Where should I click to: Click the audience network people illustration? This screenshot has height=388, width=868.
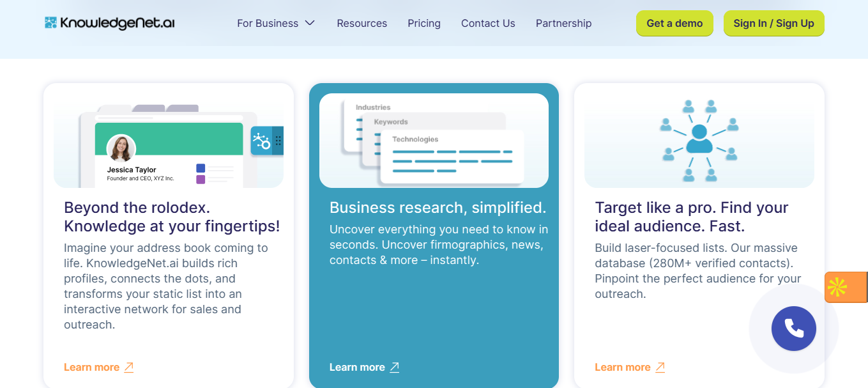pos(699,140)
